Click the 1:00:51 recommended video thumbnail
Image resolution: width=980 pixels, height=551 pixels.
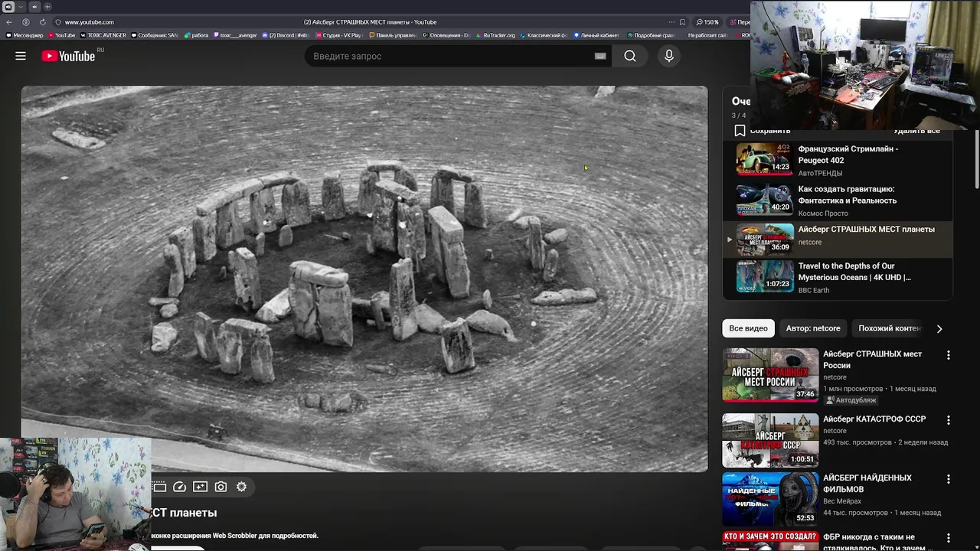(x=770, y=440)
